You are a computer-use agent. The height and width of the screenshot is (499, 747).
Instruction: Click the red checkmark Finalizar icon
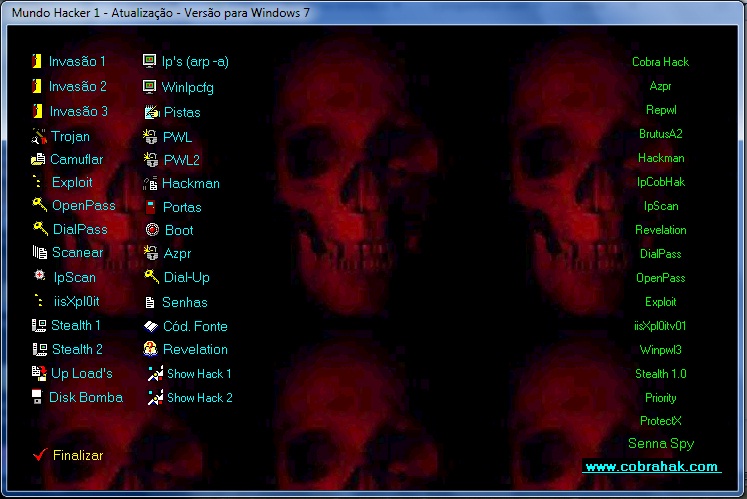click(x=40, y=455)
